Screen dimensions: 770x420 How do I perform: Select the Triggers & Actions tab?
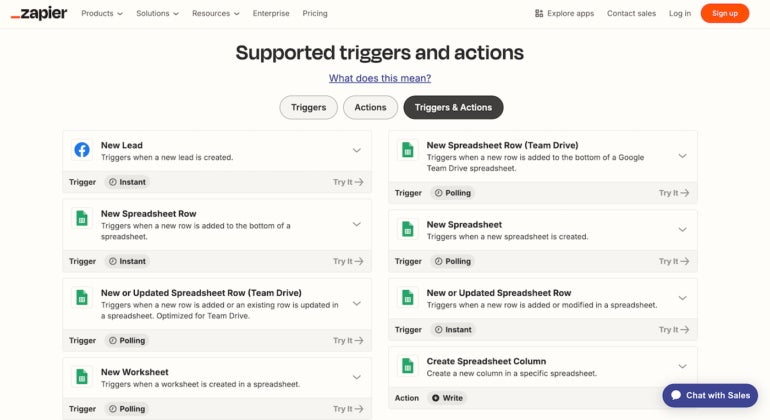click(x=453, y=107)
